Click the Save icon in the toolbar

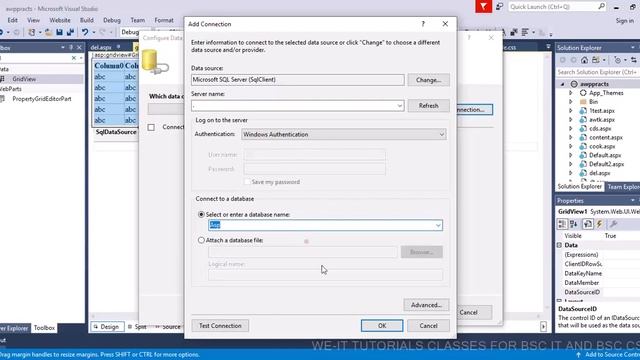tap(59, 32)
